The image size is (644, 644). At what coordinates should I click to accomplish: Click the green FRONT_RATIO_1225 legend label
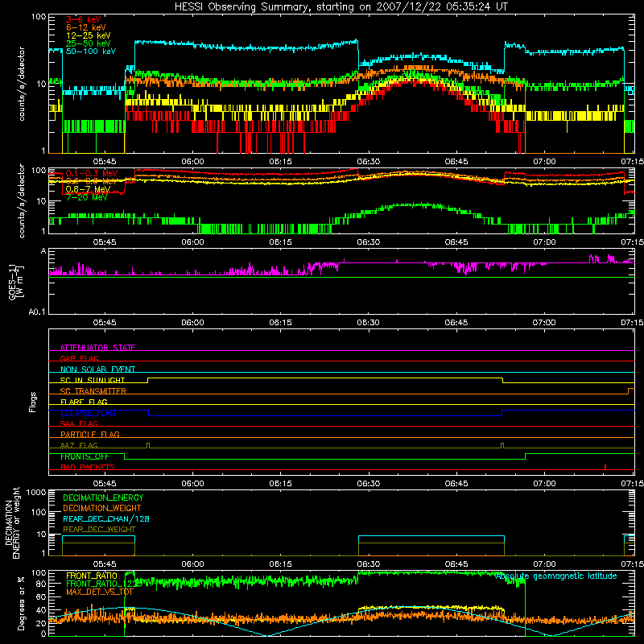[105, 583]
